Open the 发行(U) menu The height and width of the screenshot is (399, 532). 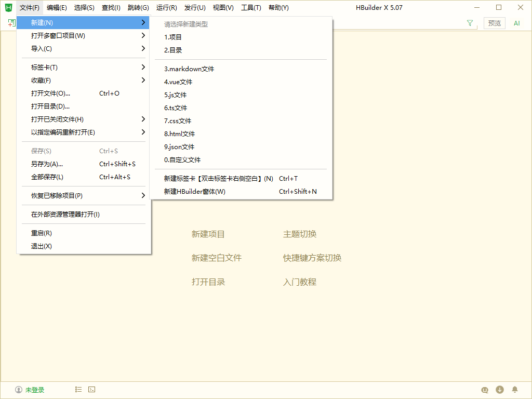[195, 7]
